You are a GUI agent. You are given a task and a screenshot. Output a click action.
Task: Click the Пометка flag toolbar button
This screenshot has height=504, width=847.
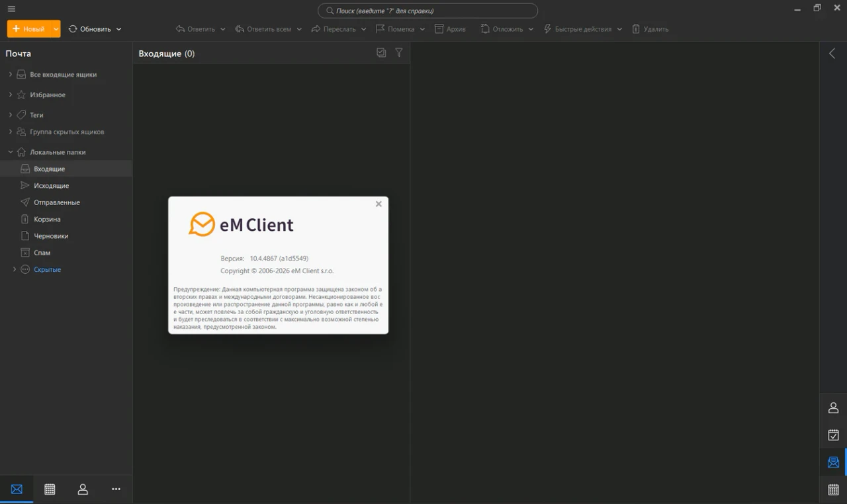point(395,29)
